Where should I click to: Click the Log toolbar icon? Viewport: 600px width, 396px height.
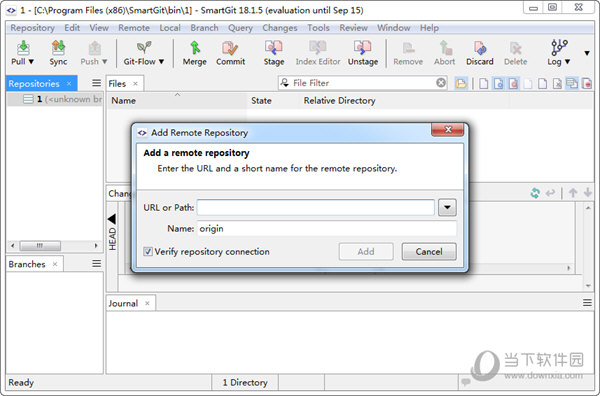pos(559,47)
